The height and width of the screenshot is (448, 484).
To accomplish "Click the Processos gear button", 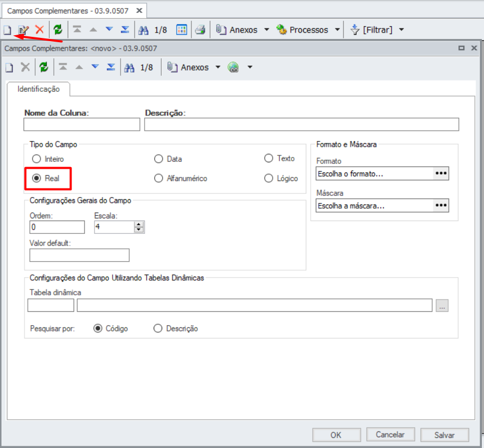I will (302, 30).
